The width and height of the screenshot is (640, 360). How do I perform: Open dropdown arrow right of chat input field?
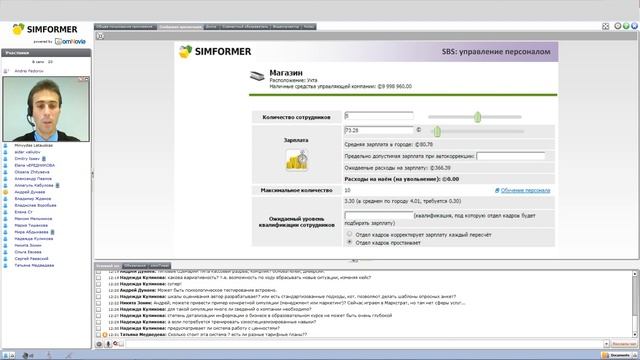[x=606, y=344]
